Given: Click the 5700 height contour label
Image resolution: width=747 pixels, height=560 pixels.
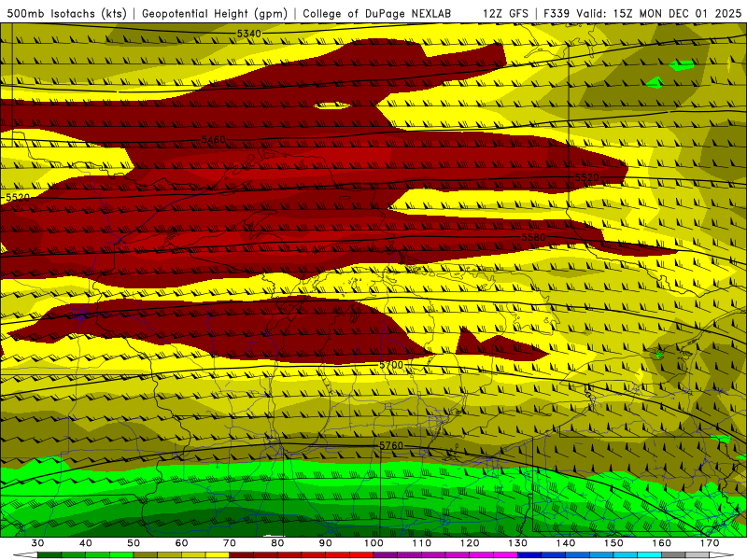Looking at the screenshot, I should tap(391, 365).
